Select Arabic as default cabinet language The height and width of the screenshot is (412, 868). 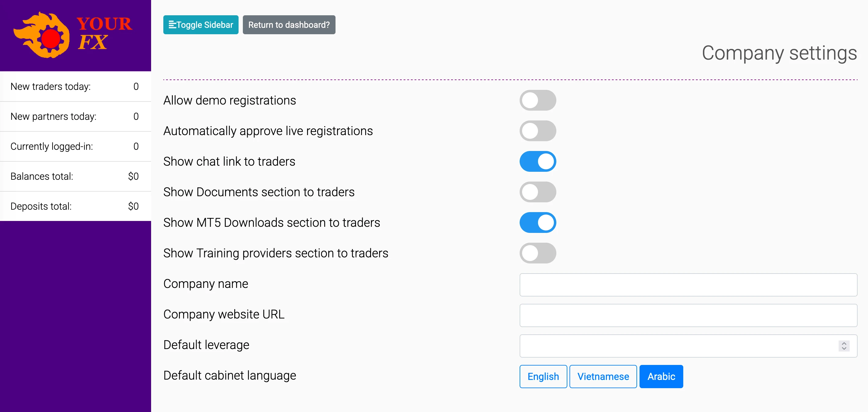pyautogui.click(x=661, y=376)
